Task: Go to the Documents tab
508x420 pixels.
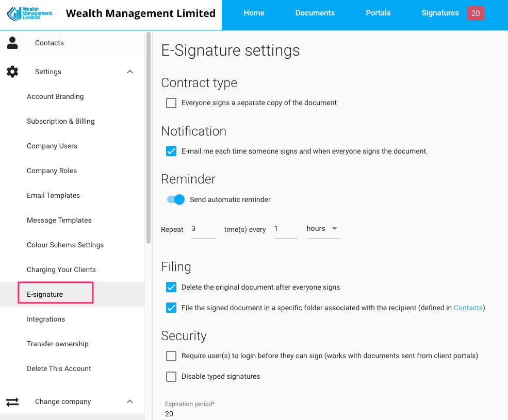Action: click(x=315, y=13)
